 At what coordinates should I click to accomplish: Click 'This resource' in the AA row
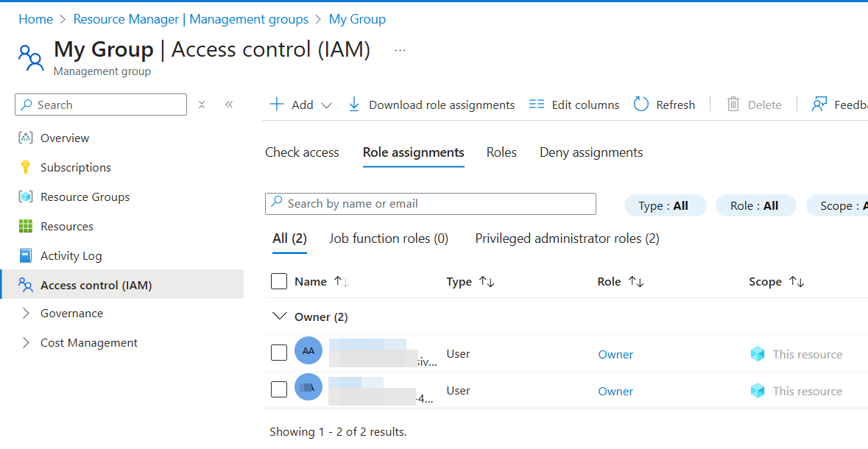[x=808, y=354]
